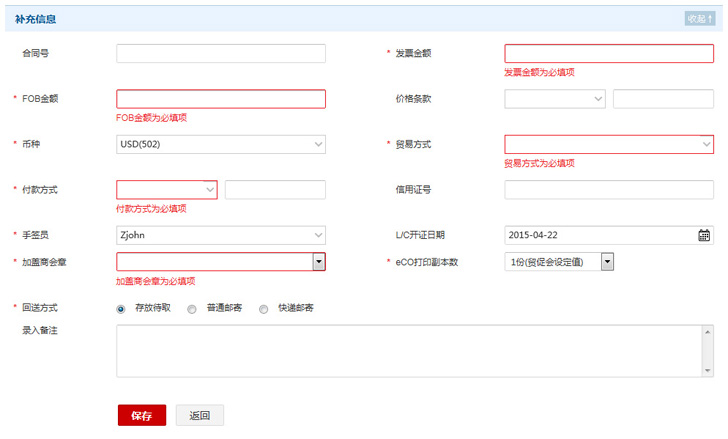Click the 发票金额 input field
728x439 pixels.
tap(608, 54)
